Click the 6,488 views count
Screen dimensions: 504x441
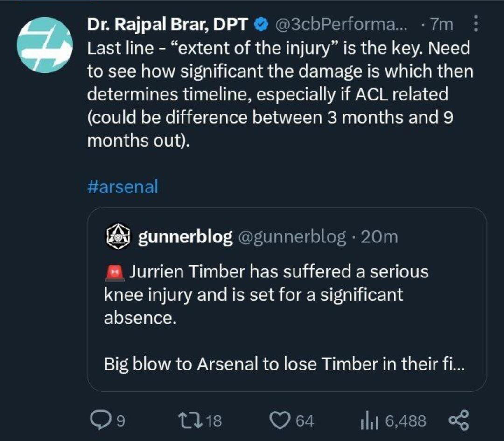pos(405,421)
